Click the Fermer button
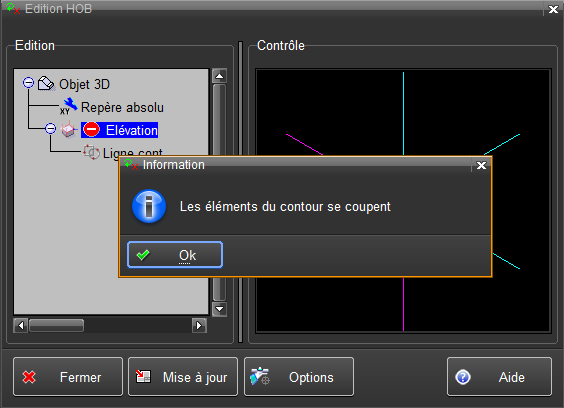Image resolution: width=564 pixels, height=408 pixels. [68, 377]
